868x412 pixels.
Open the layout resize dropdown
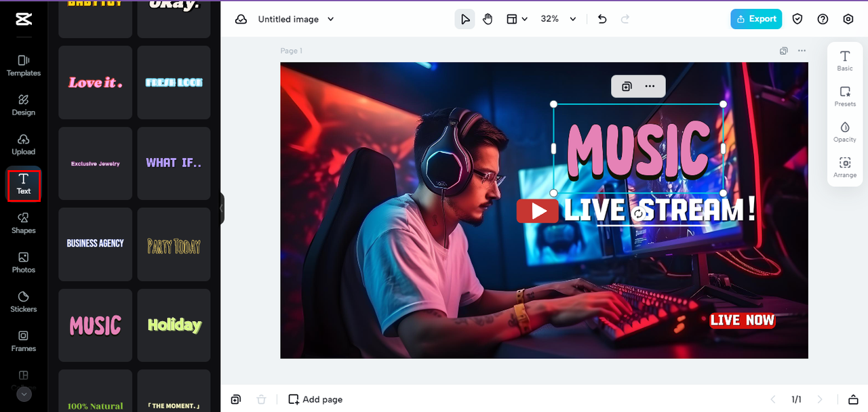(x=517, y=19)
